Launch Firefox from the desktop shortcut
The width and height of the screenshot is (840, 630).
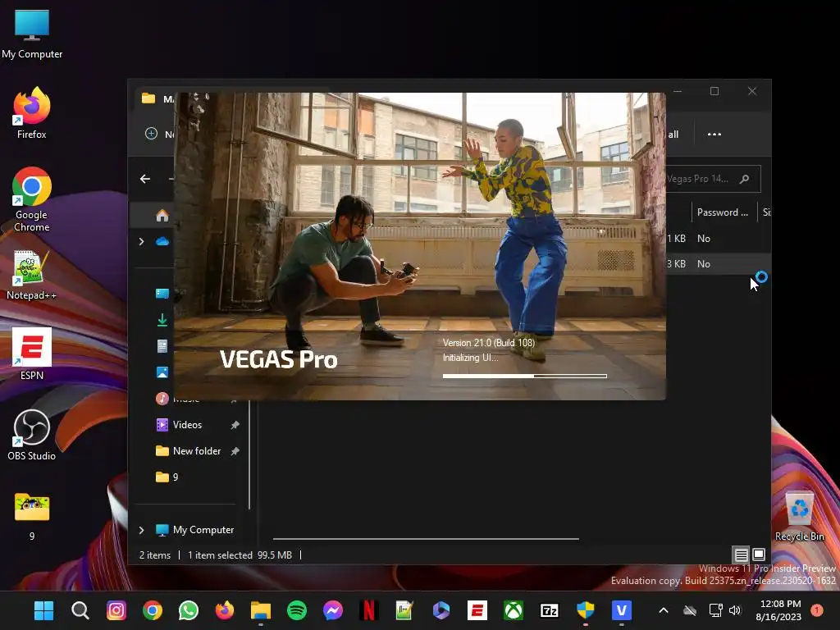pyautogui.click(x=32, y=113)
